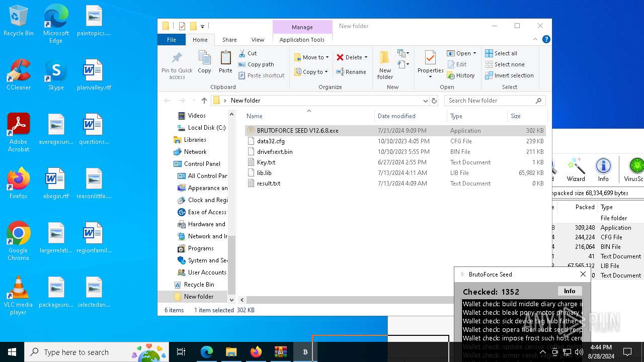Viewport: 644px width, 362px height.
Task: Switch to the View tab
Action: pos(258,40)
